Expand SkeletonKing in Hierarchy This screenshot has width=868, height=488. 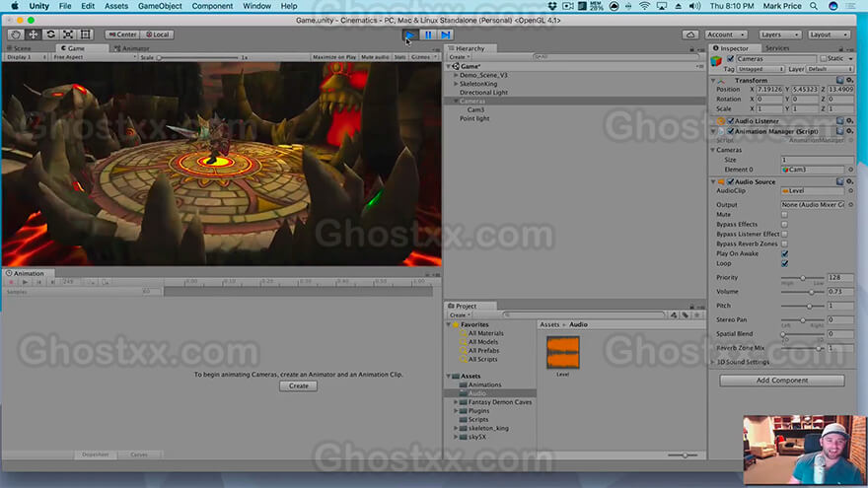(x=456, y=84)
